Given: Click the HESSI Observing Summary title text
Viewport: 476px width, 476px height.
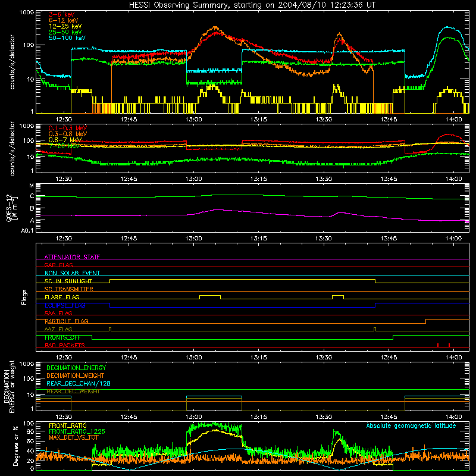Looking at the screenshot, I should [252, 5].
